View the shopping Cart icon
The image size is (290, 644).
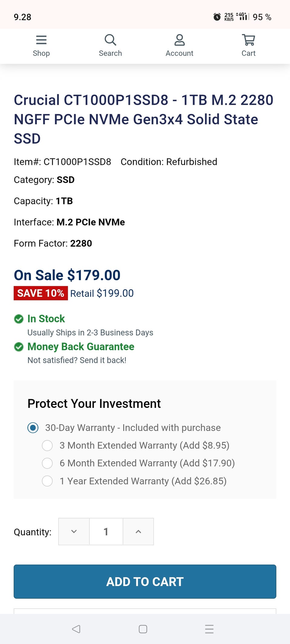point(248,40)
